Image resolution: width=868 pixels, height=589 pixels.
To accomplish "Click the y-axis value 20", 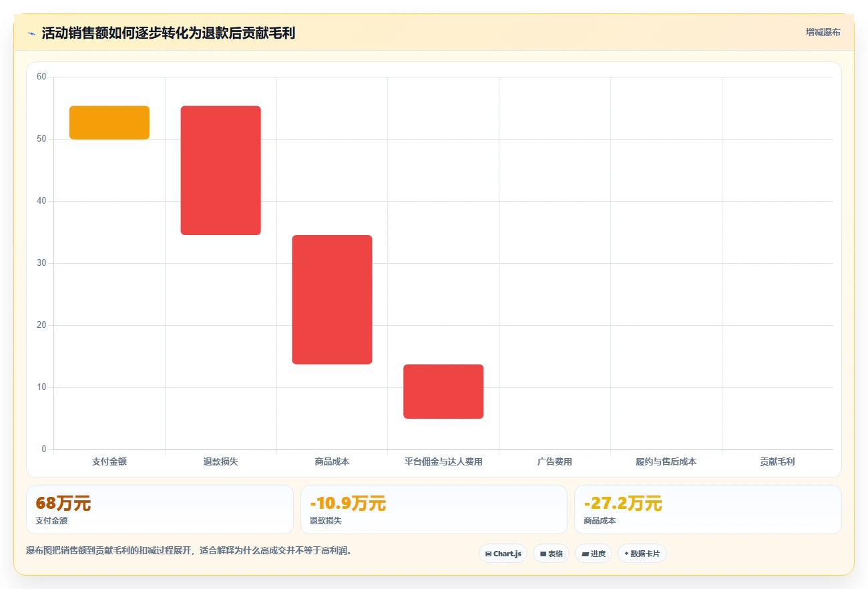I will (x=41, y=325).
